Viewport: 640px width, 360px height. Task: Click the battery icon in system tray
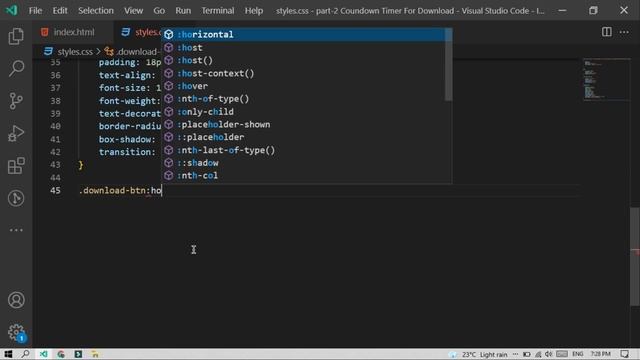point(527,354)
